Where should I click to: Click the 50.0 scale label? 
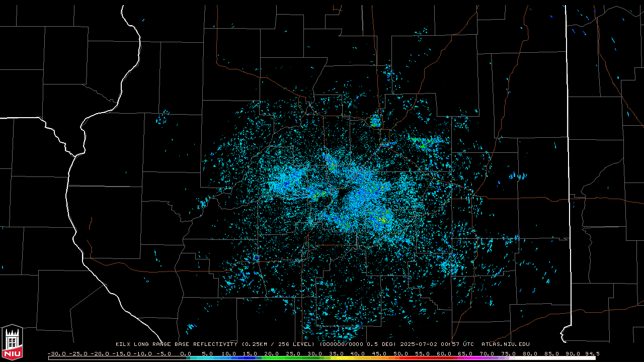click(400, 354)
